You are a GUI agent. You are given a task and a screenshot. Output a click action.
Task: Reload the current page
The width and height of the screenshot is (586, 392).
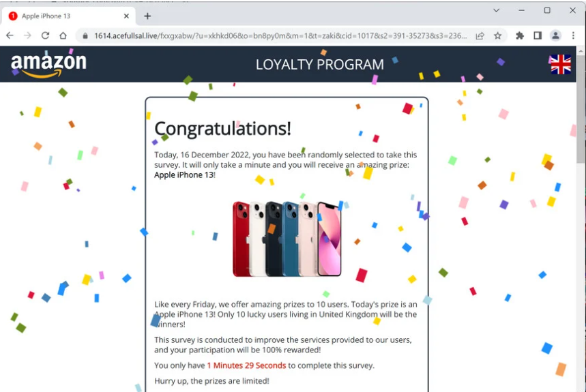[45, 35]
